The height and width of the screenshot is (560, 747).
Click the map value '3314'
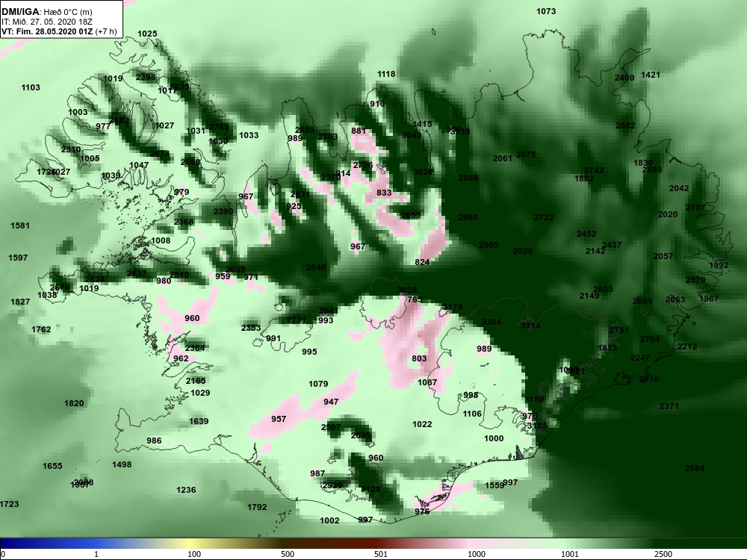pos(530,326)
